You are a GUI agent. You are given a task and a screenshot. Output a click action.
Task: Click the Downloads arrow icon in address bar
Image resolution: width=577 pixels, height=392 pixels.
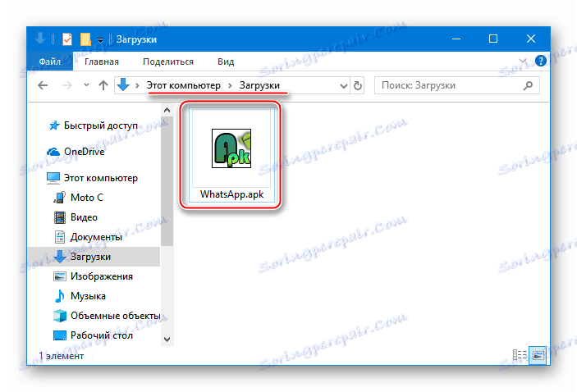tap(123, 85)
